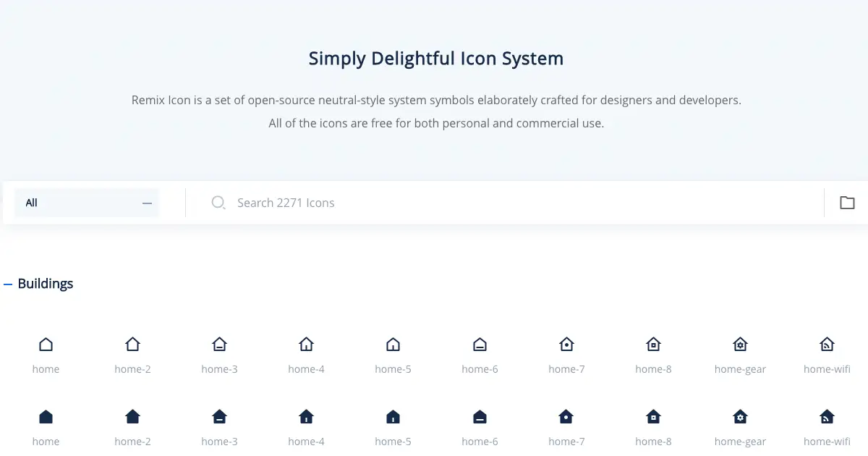
Task: Click the filled home-gear icon
Action: [x=740, y=416]
